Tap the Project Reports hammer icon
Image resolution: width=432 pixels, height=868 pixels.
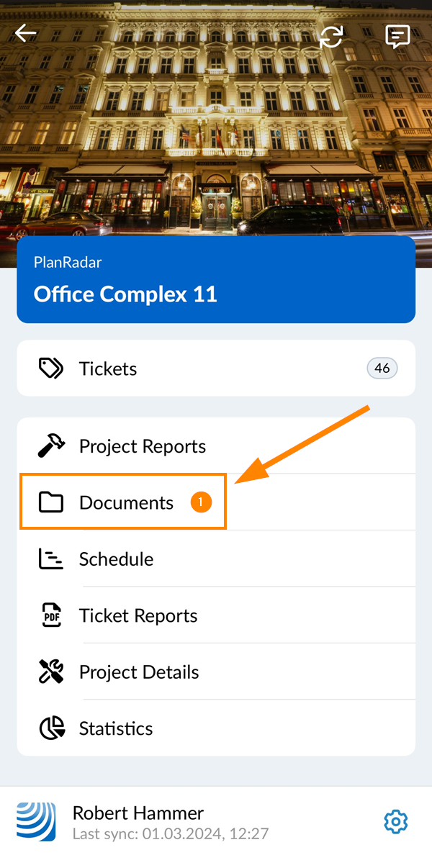tap(51, 446)
